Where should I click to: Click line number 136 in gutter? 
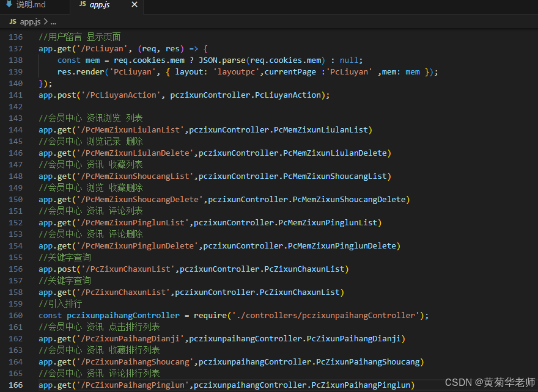(16, 37)
